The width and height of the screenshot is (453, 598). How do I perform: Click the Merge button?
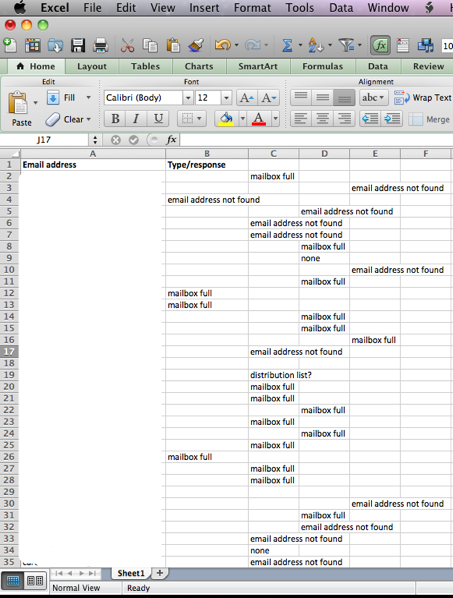pyautogui.click(x=429, y=119)
